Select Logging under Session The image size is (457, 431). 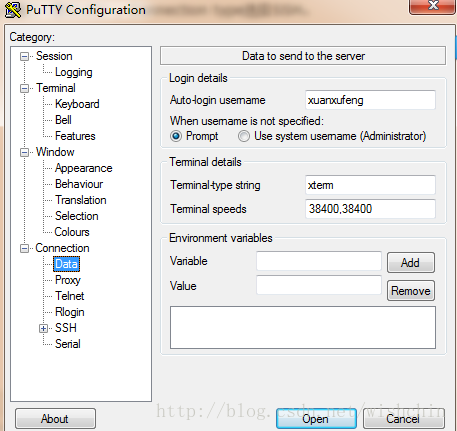[74, 72]
